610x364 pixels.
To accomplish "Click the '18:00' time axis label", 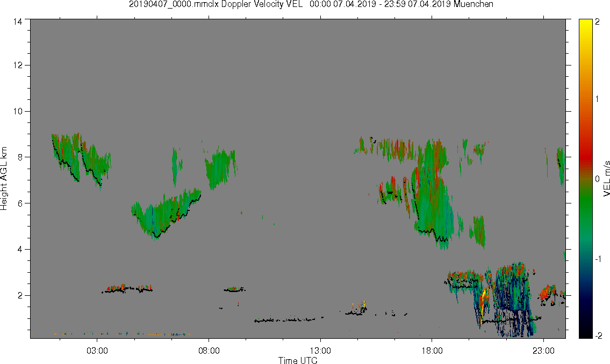I will 432,351.
